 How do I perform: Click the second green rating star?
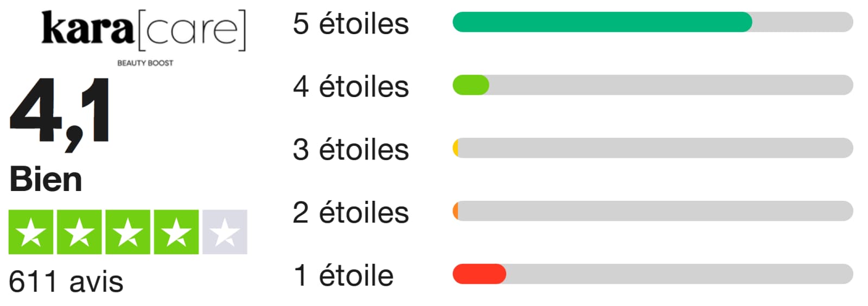(79, 232)
